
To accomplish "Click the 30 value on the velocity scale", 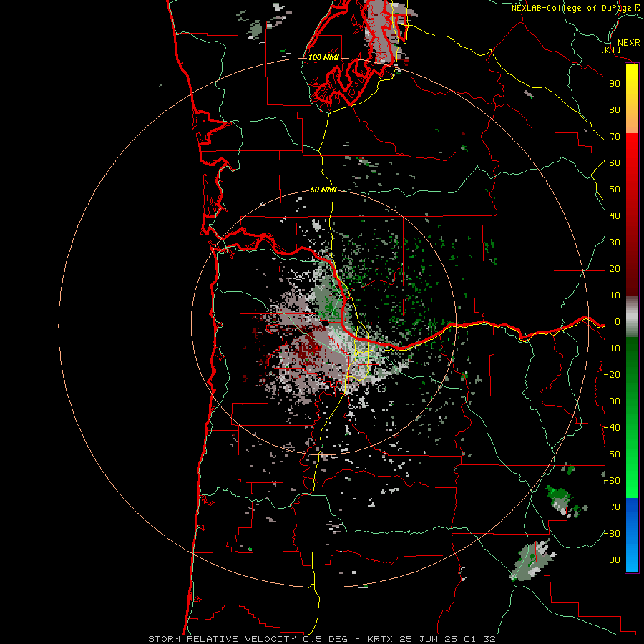I will (x=615, y=243).
